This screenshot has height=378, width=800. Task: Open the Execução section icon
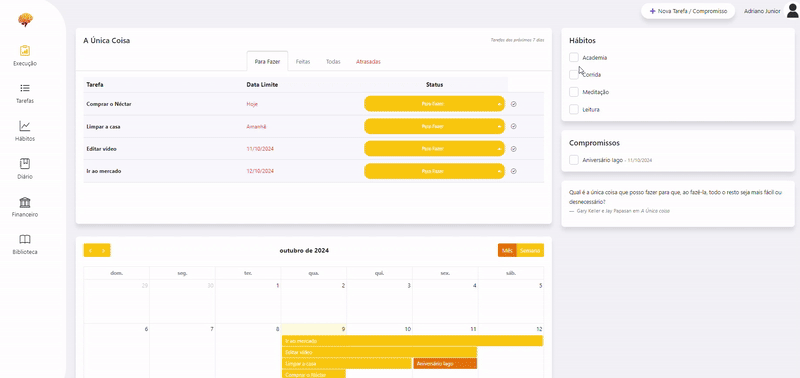[25, 51]
